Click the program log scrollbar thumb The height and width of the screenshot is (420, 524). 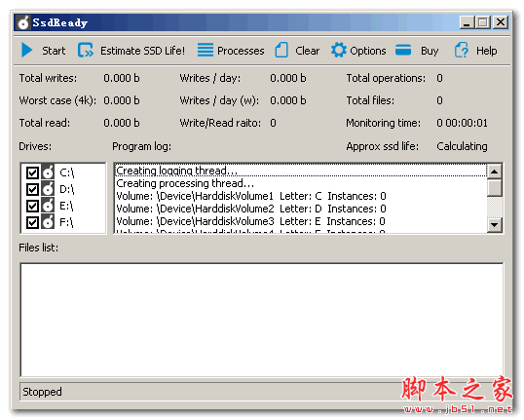coord(495,188)
